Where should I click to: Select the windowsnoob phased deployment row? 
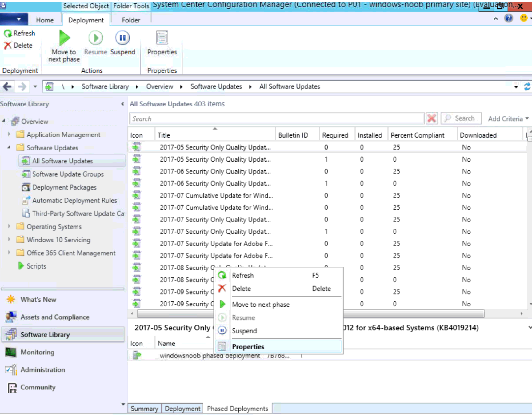330,356
